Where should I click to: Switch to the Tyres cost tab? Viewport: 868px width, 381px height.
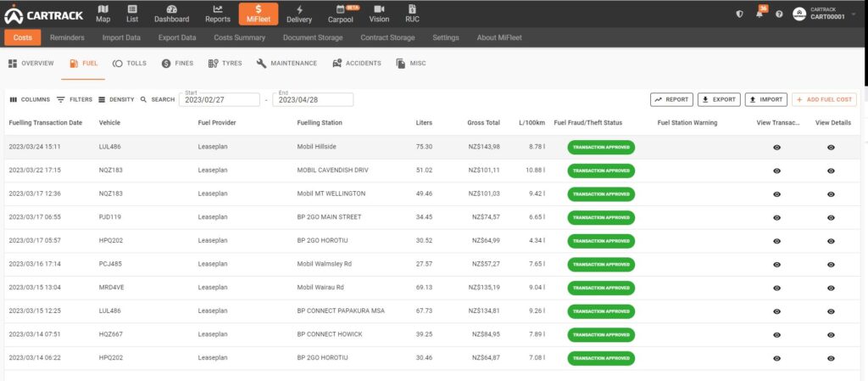click(x=225, y=64)
